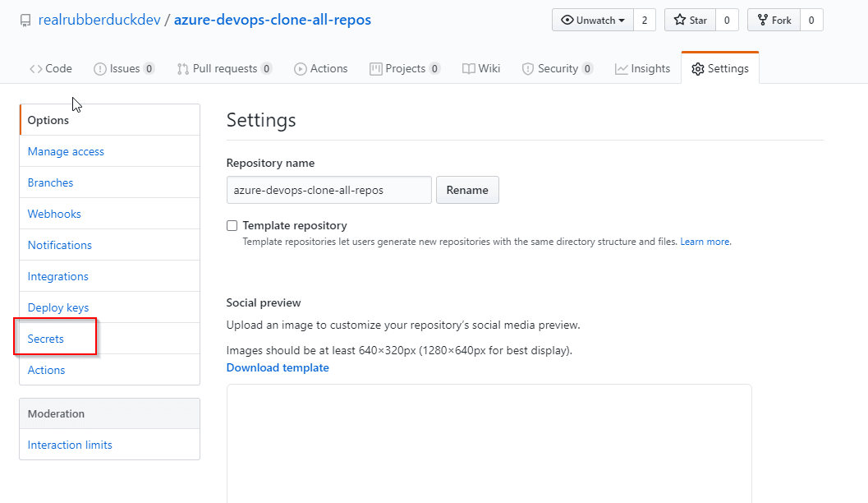Click the Wiki tab book icon
868x503 pixels.
pos(469,69)
